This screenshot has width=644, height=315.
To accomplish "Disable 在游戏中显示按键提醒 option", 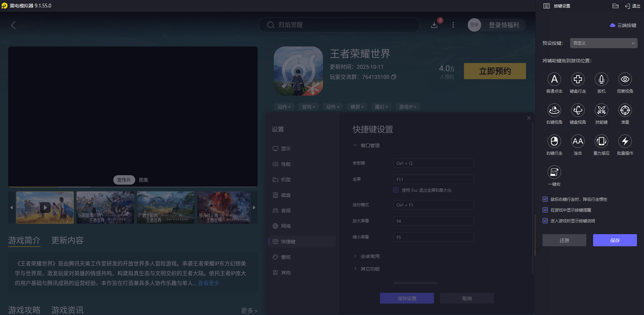I will (x=545, y=210).
